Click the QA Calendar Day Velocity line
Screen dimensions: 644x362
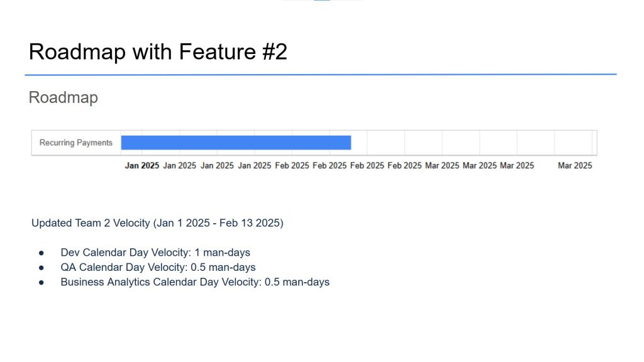[158, 267]
